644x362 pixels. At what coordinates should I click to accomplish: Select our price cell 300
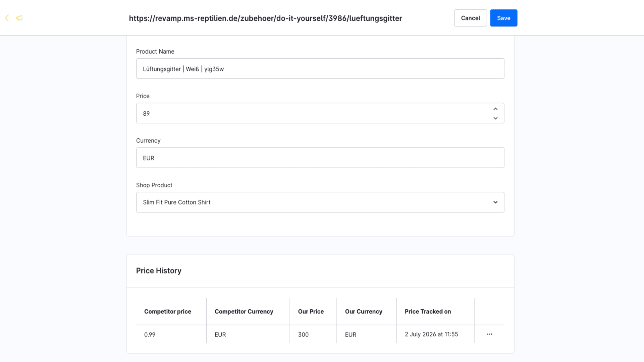[303, 335]
